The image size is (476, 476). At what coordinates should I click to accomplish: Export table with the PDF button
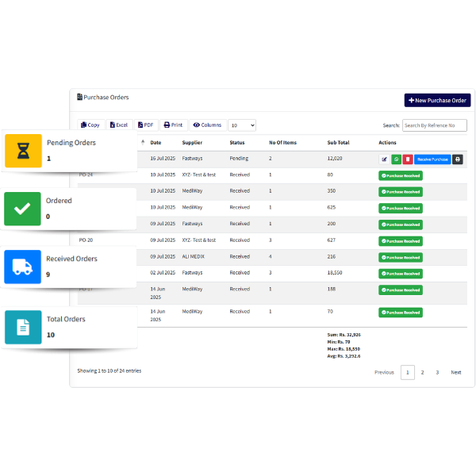pyautogui.click(x=145, y=125)
